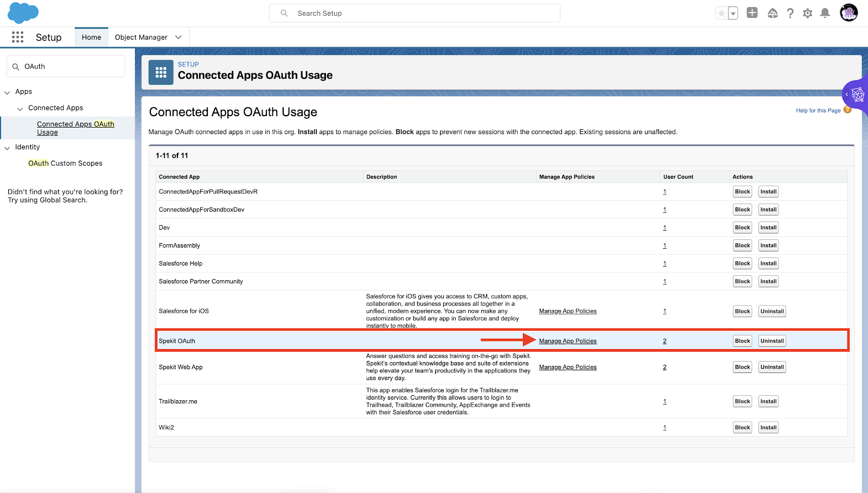Collapse the Identity tree section
The height and width of the screenshot is (493, 868).
(7, 148)
